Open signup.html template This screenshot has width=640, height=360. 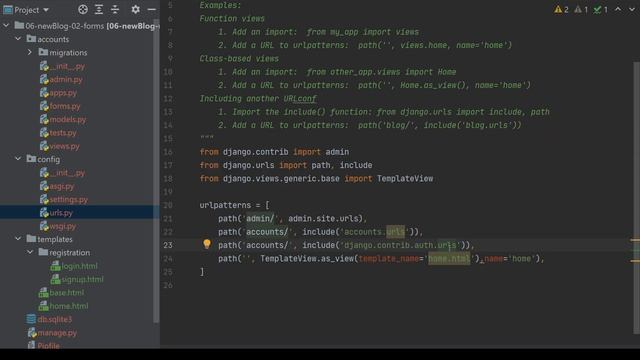pyautogui.click(x=82, y=280)
